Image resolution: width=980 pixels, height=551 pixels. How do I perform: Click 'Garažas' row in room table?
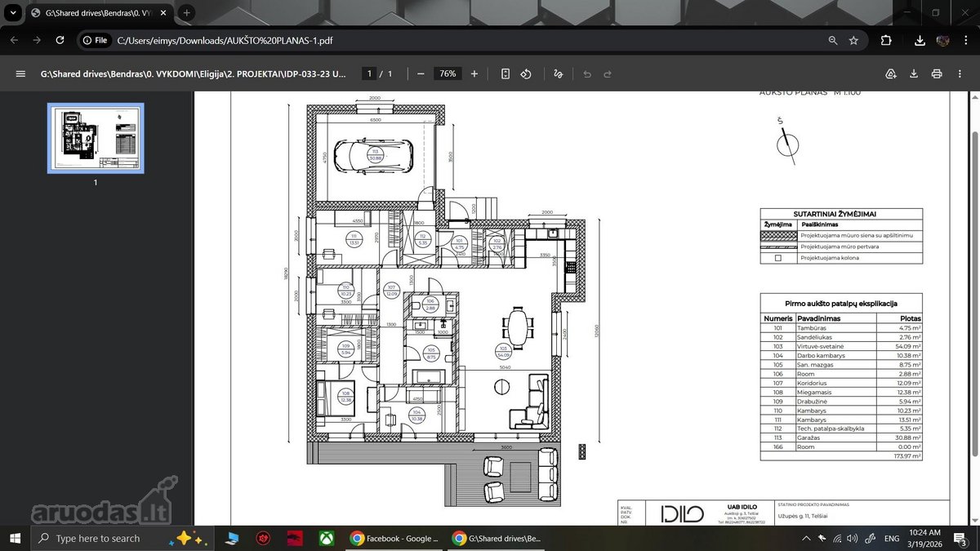click(841, 438)
